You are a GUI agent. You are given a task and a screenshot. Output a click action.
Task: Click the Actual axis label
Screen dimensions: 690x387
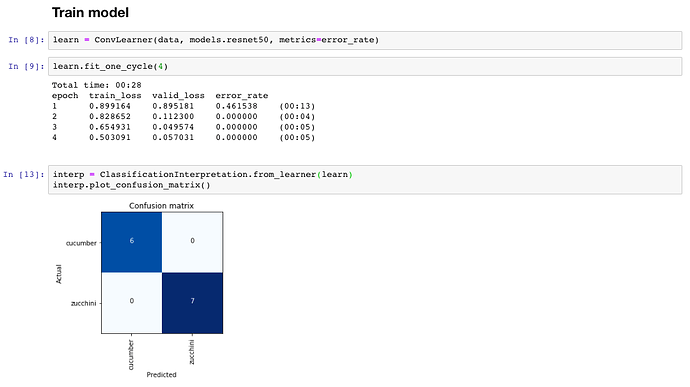tap(59, 274)
